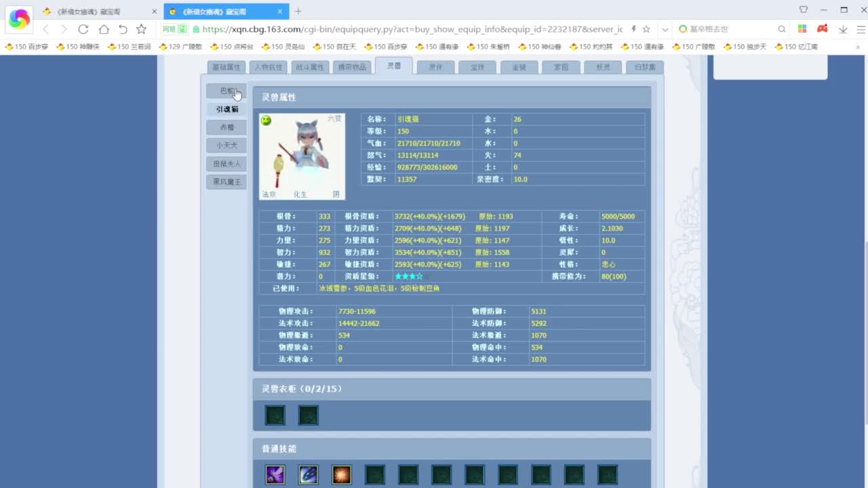Select the 巴蛇 pet in sidebar
This screenshot has height=488, width=868.
click(226, 91)
